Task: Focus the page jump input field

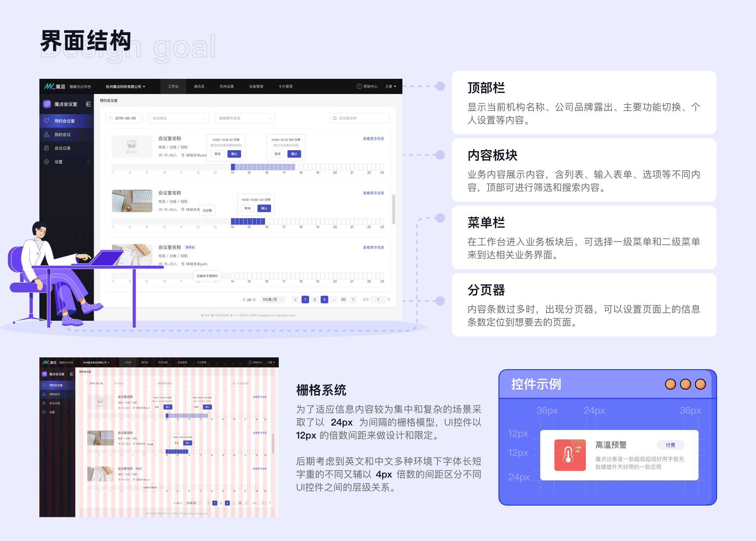Action: 378,299
